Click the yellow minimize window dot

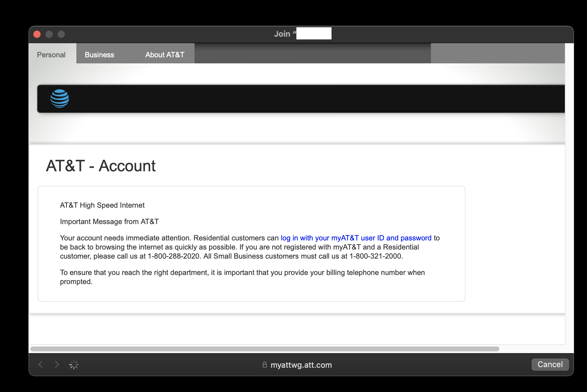49,34
